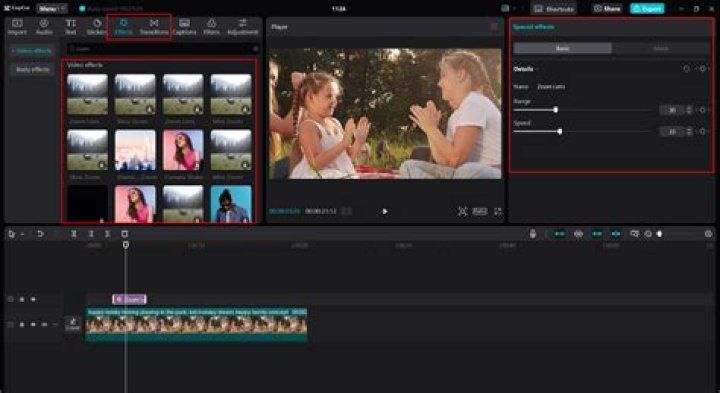Open the Import tab

click(17, 27)
